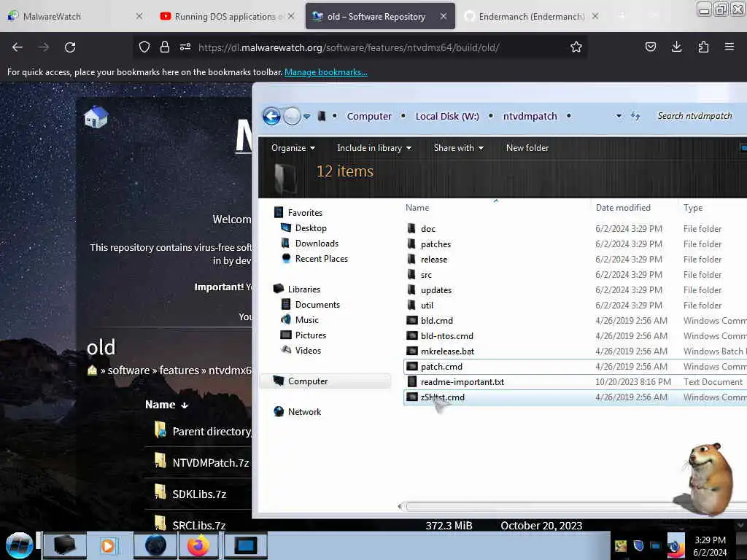The image size is (747, 560).
Task: Download the SDKLibs.7z link
Action: click(199, 494)
